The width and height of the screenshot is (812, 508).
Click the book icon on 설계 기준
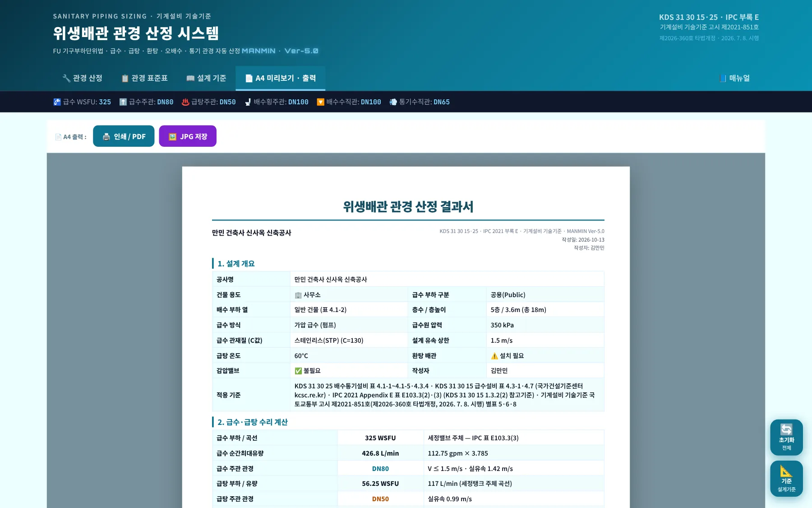(190, 78)
